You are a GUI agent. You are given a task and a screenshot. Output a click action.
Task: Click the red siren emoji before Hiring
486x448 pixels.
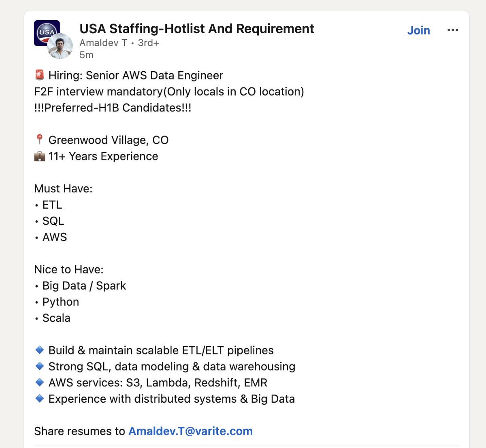coord(40,75)
